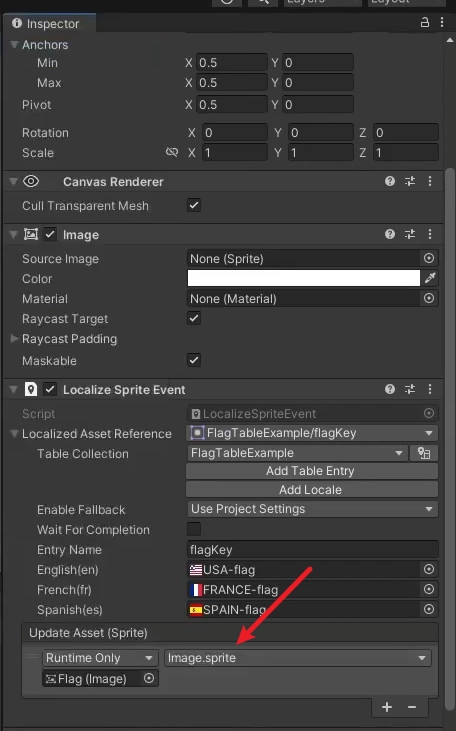Click the Add Table Entry button
Screen dimensions: 456x731
coord(312,471)
